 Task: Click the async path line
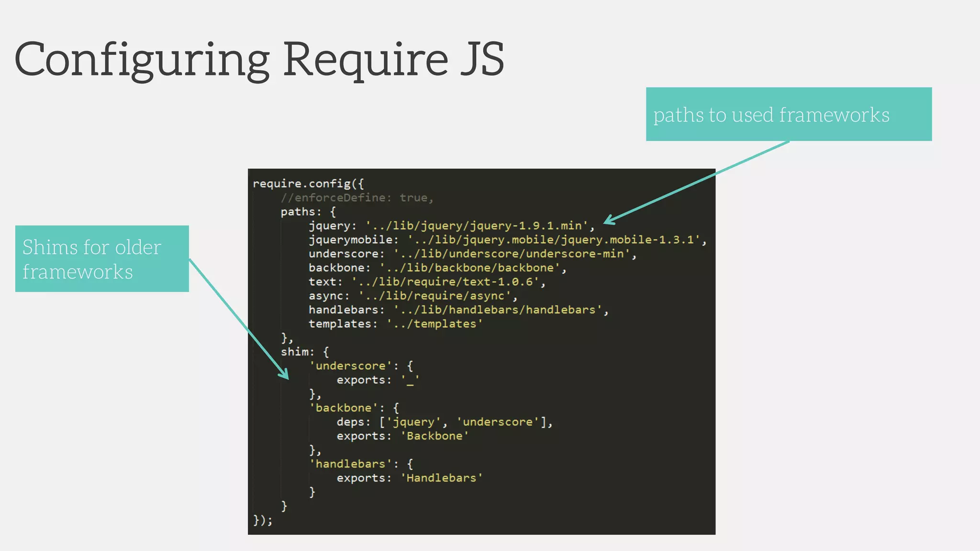(413, 296)
